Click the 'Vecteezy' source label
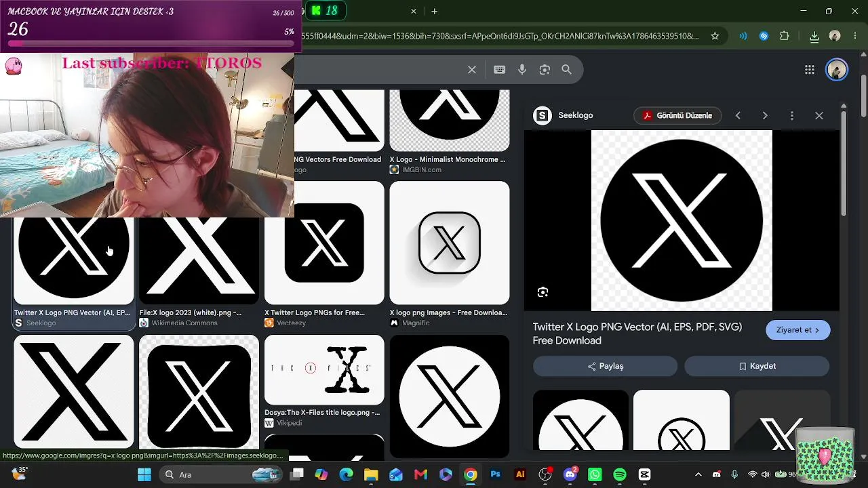The width and height of the screenshot is (868, 488). (x=291, y=323)
